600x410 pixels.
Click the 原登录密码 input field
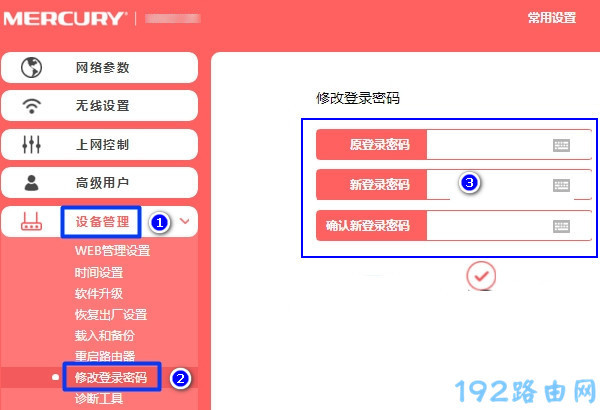coord(509,145)
